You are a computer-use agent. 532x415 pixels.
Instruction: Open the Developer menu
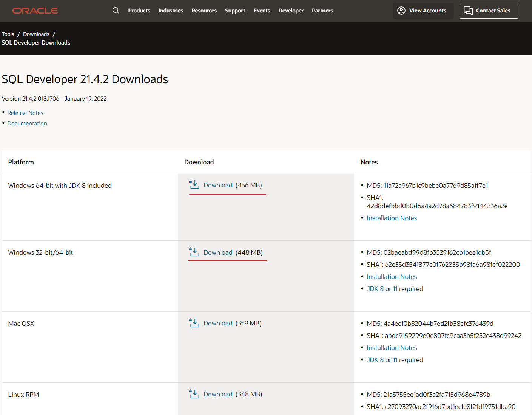tap(291, 11)
